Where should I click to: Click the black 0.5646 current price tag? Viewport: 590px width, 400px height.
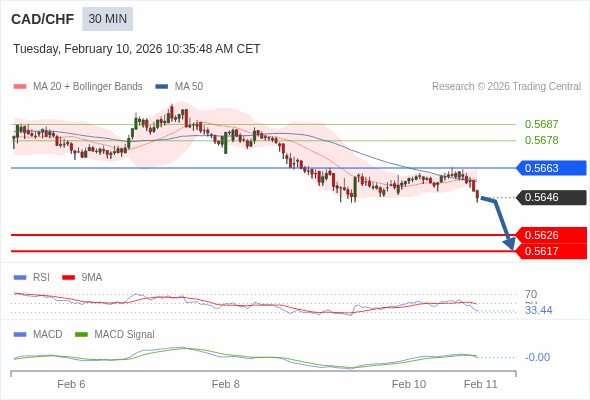[x=551, y=197]
